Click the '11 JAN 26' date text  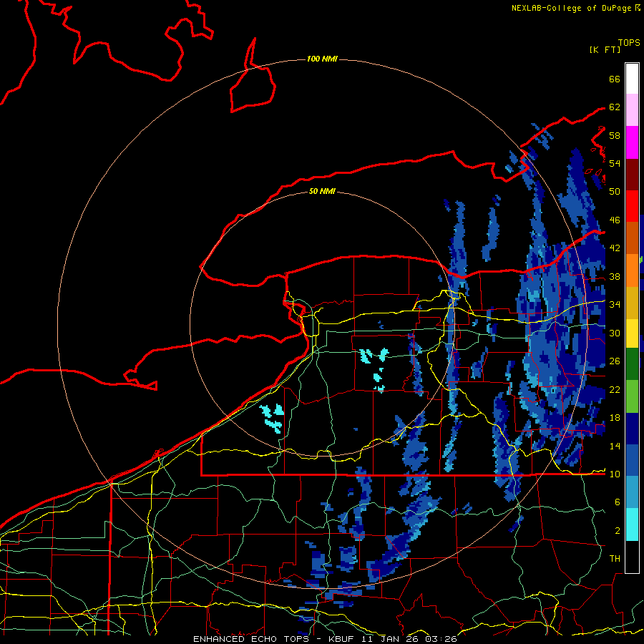pyautogui.click(x=391, y=639)
